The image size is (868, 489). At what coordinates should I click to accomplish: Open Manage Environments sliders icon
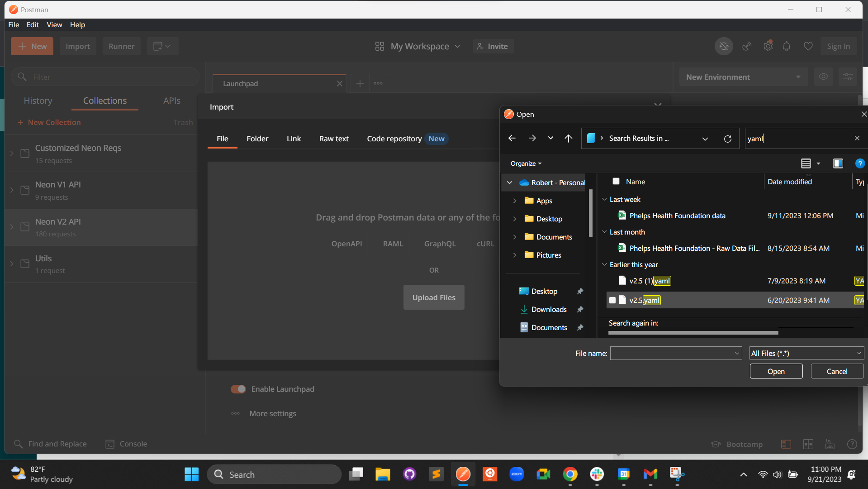click(848, 77)
